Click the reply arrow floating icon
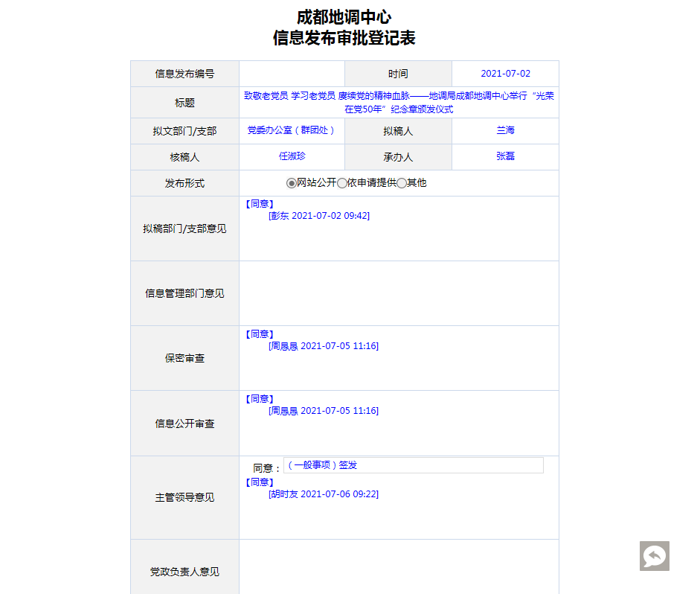Image resolution: width=700 pixels, height=594 pixels. pos(654,556)
